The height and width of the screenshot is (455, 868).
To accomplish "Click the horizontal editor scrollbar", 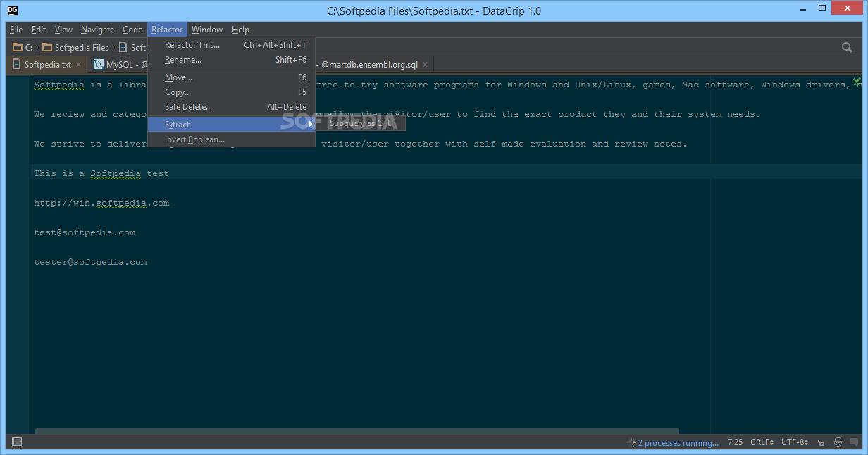I will click(357, 430).
